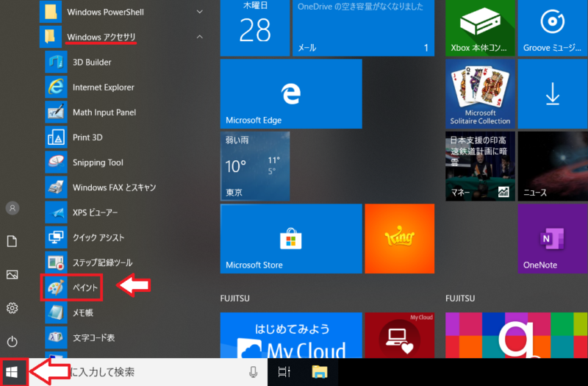Image resolution: width=588 pixels, height=386 pixels.
Task: Open the Microsoft Store tile
Action: [x=291, y=238]
